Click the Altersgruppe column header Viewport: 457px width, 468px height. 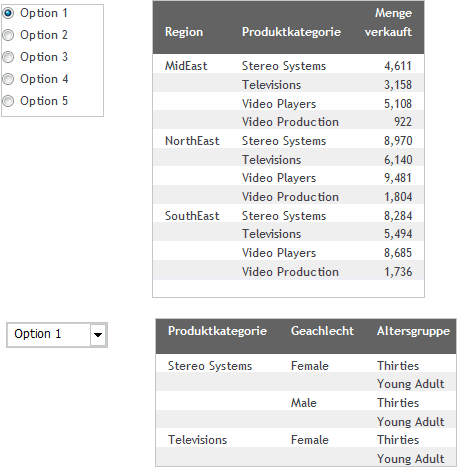coord(413,331)
